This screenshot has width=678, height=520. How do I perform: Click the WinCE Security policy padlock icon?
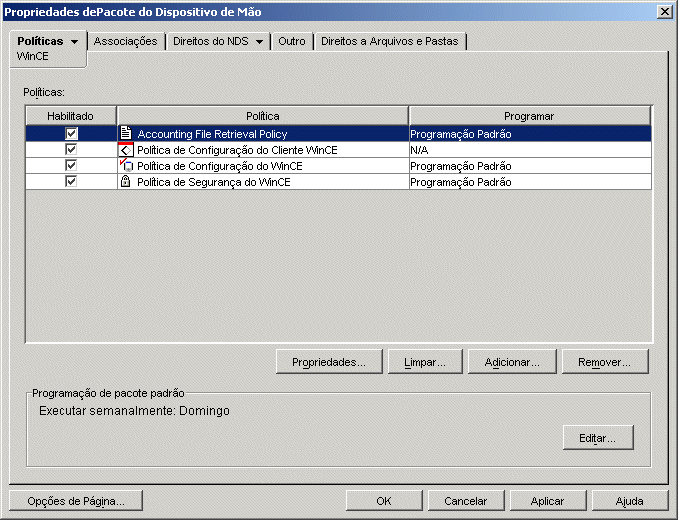(125, 182)
